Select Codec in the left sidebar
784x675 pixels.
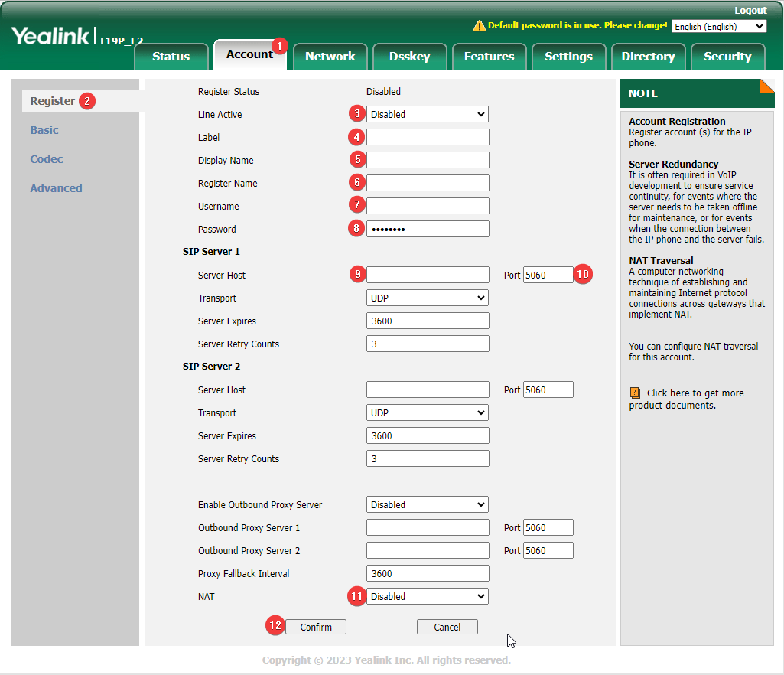[x=47, y=159]
